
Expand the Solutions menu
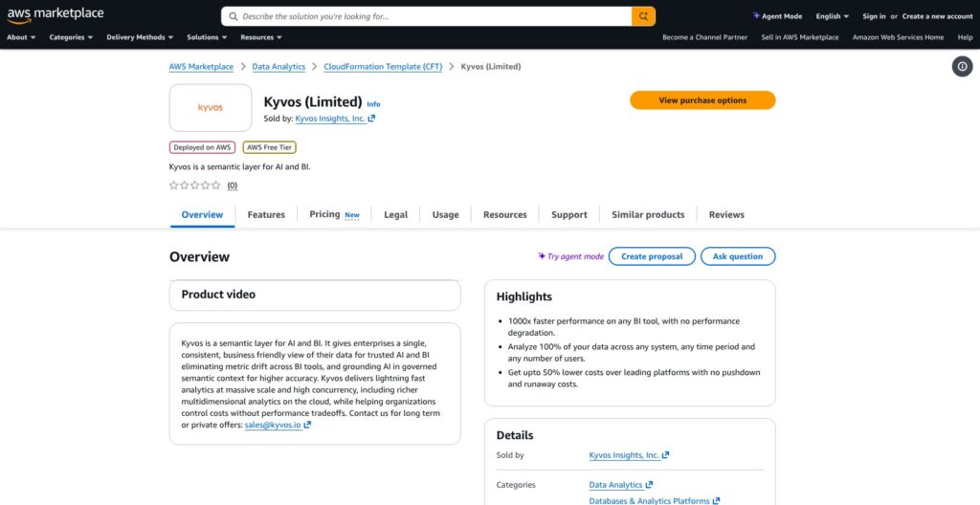pyautogui.click(x=207, y=37)
